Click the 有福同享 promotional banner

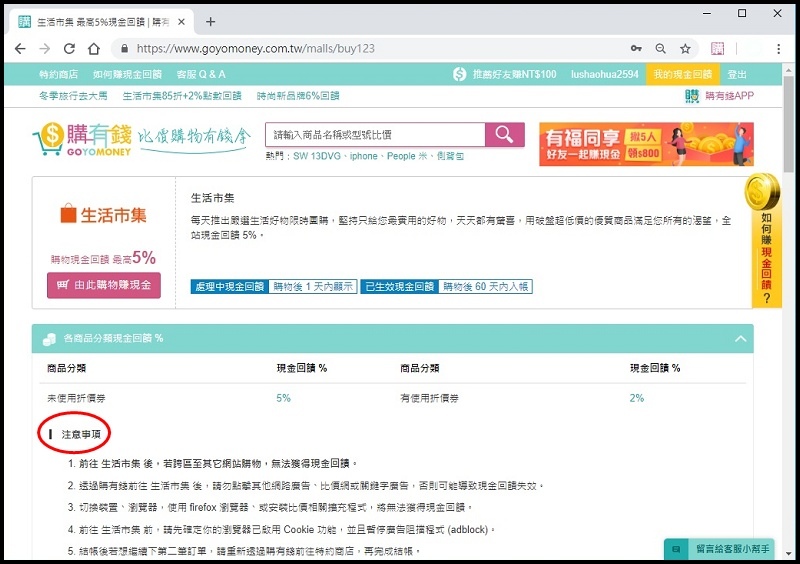646,144
